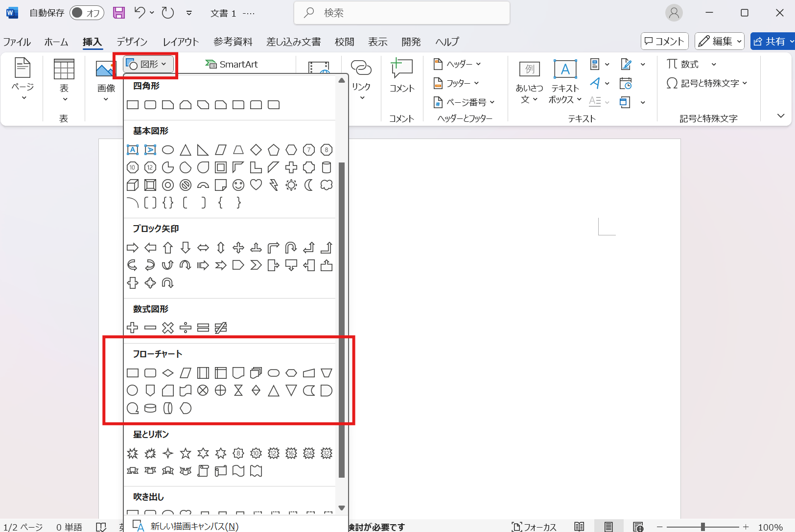Insert a SmartArt graphic
The image size is (795, 532).
(231, 64)
